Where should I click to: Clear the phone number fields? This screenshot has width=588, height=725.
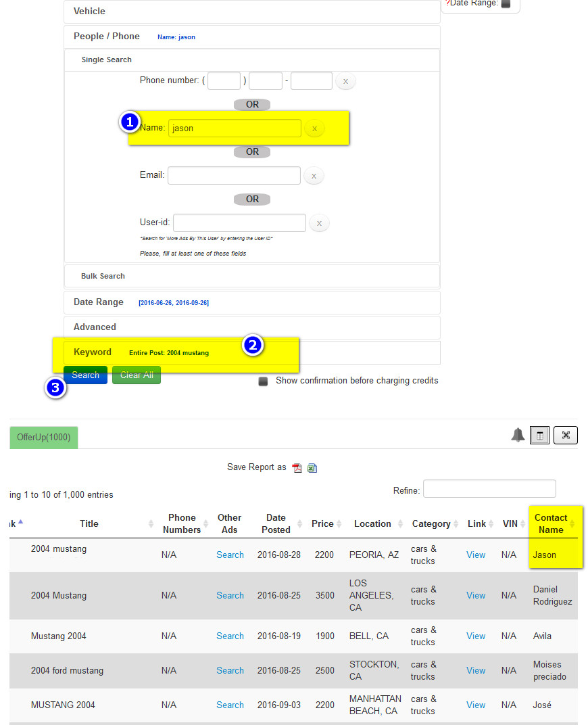coord(345,81)
